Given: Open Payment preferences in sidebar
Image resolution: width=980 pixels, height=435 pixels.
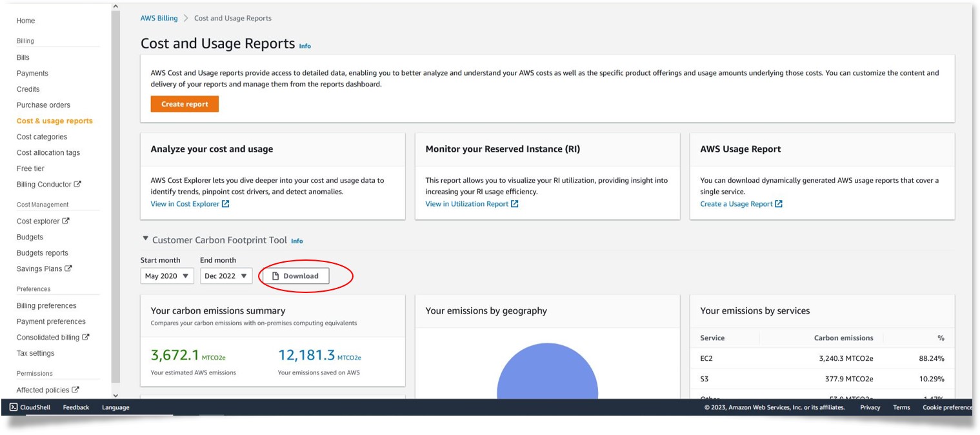Looking at the screenshot, I should [x=51, y=321].
